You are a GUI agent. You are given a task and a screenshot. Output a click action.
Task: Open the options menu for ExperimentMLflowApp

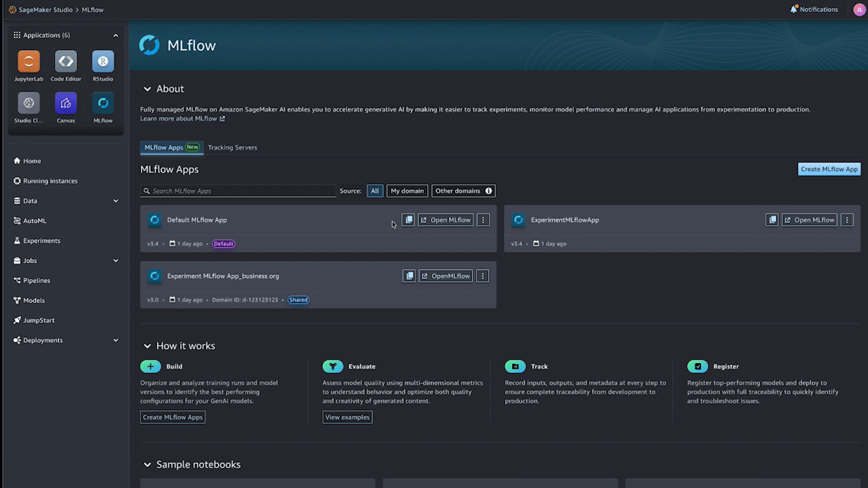coord(847,219)
